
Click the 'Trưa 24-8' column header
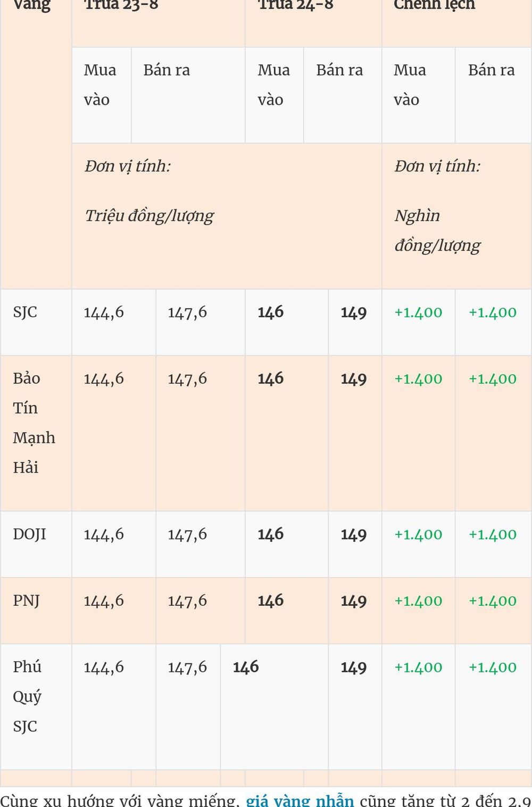pos(295,5)
